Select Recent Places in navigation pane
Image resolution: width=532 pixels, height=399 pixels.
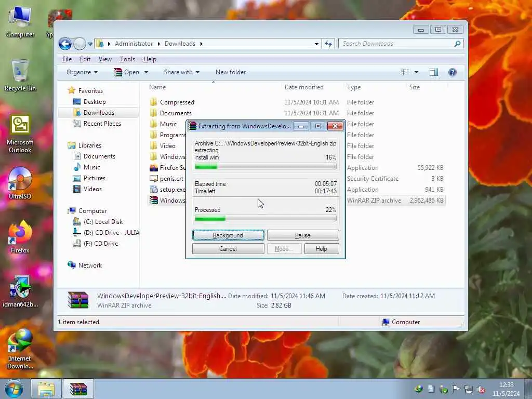97,124
